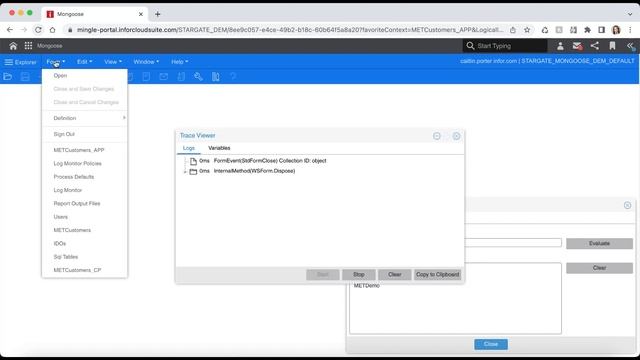Click the Clear button in Trace Viewer
640x360 pixels.
coord(395,275)
